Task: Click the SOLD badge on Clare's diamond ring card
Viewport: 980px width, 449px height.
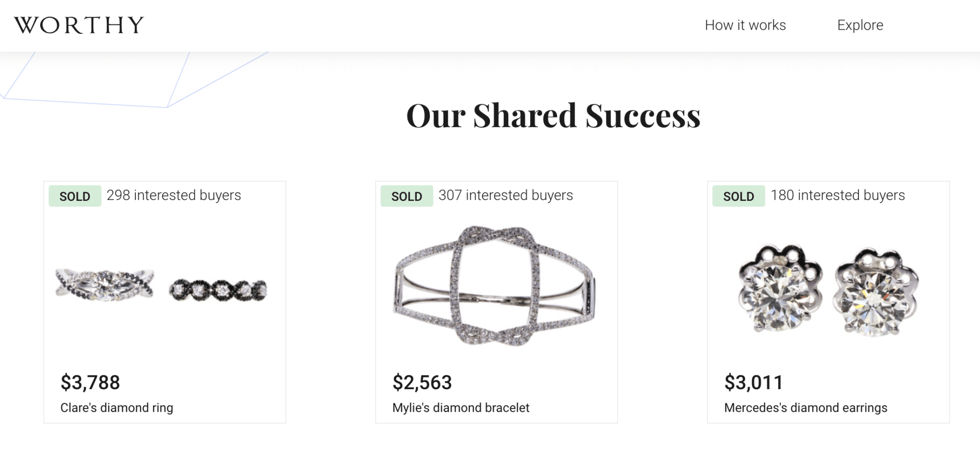Action: point(74,196)
